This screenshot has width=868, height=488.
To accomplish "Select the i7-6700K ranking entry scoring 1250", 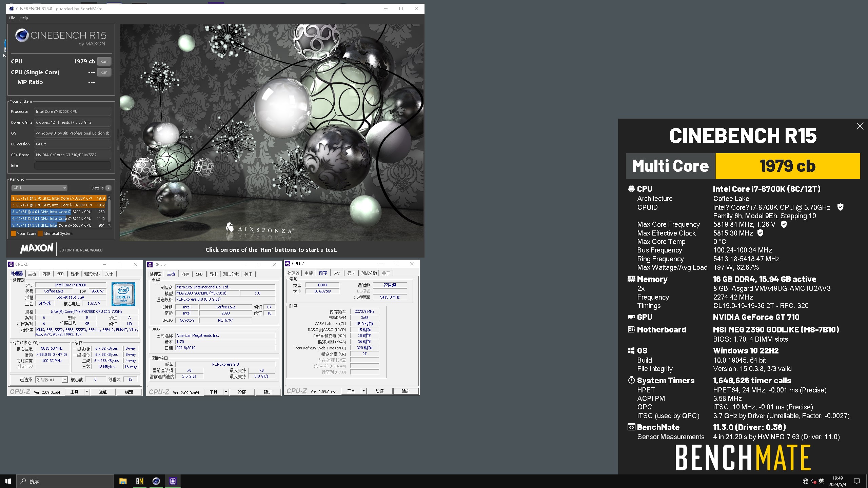I will [x=58, y=212].
